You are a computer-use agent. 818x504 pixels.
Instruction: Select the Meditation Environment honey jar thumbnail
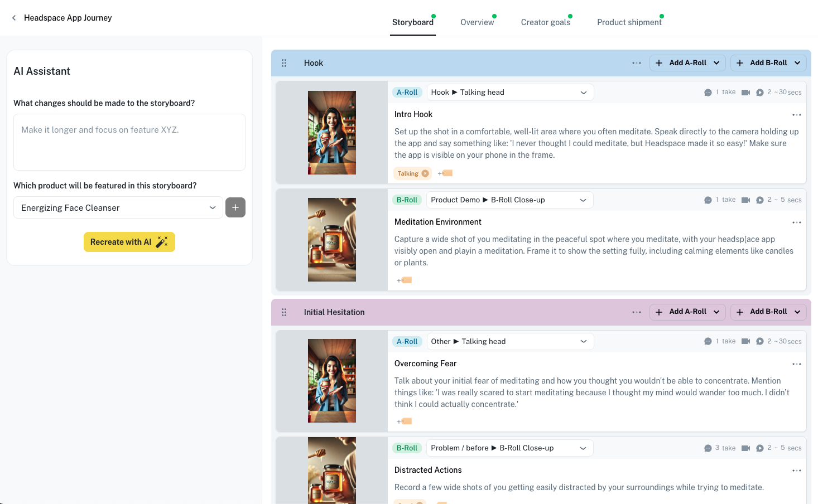(x=332, y=240)
